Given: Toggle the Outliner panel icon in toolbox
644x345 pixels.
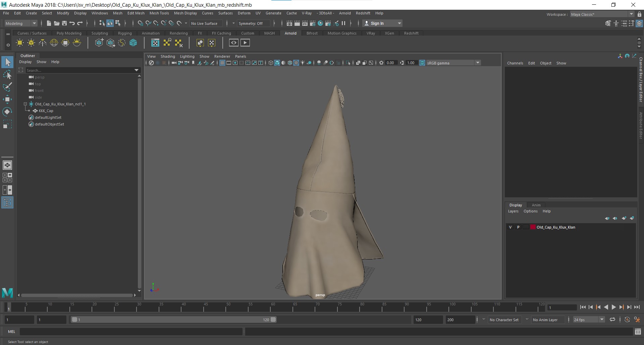Looking at the screenshot, I should click(7, 203).
